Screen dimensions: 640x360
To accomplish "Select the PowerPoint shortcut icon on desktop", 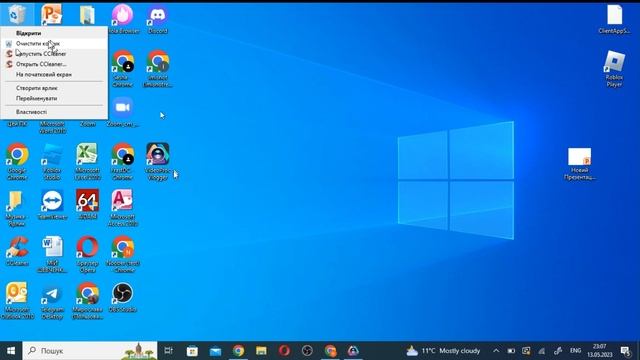I will pos(52,14).
